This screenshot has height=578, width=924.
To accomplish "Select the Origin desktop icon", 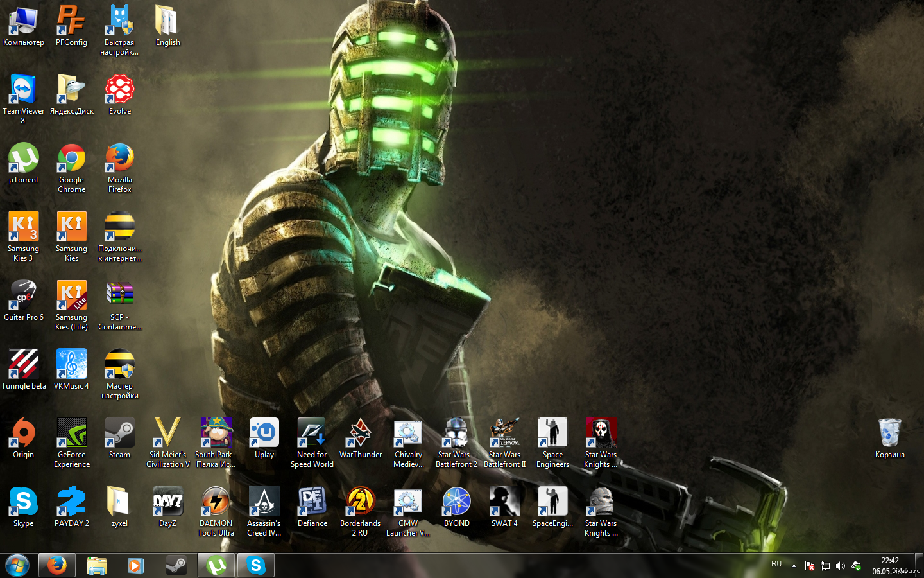I will click(x=24, y=439).
